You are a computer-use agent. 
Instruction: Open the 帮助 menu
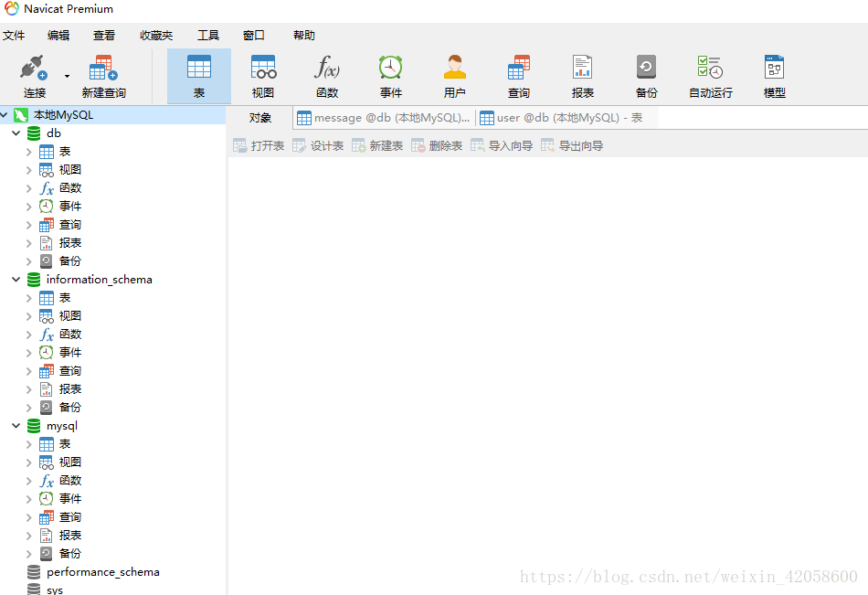pyautogui.click(x=304, y=36)
